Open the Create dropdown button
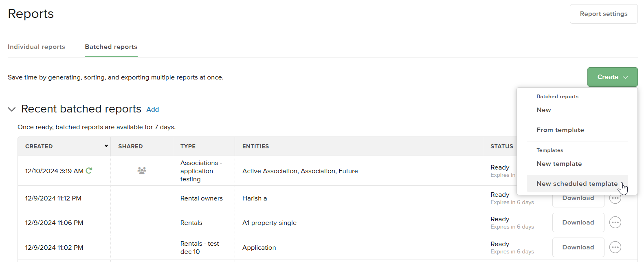Screen dimensions: 644x262 coord(612,77)
